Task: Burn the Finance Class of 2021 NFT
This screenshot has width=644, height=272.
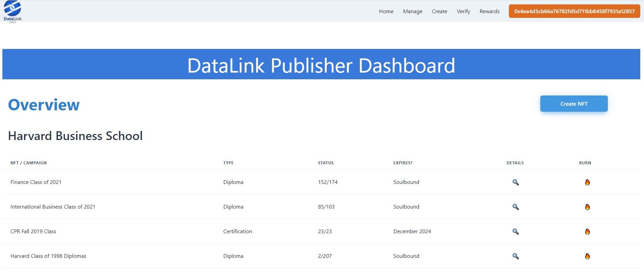Action: 587,182
